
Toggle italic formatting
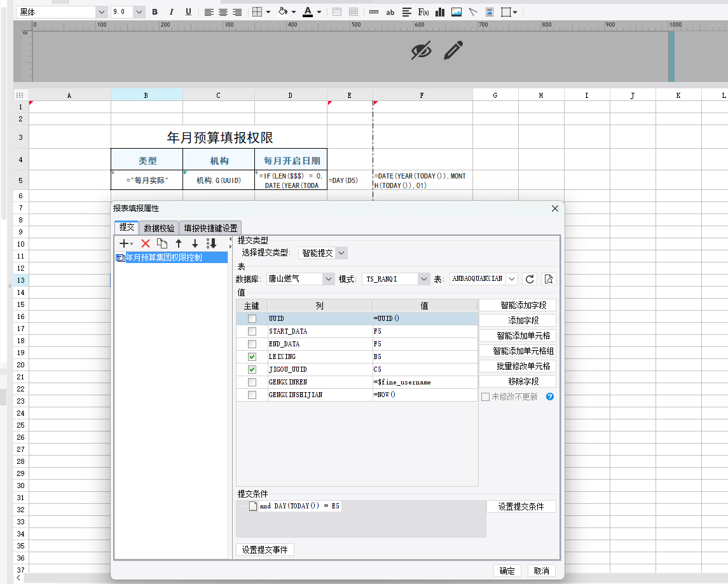pyautogui.click(x=171, y=12)
